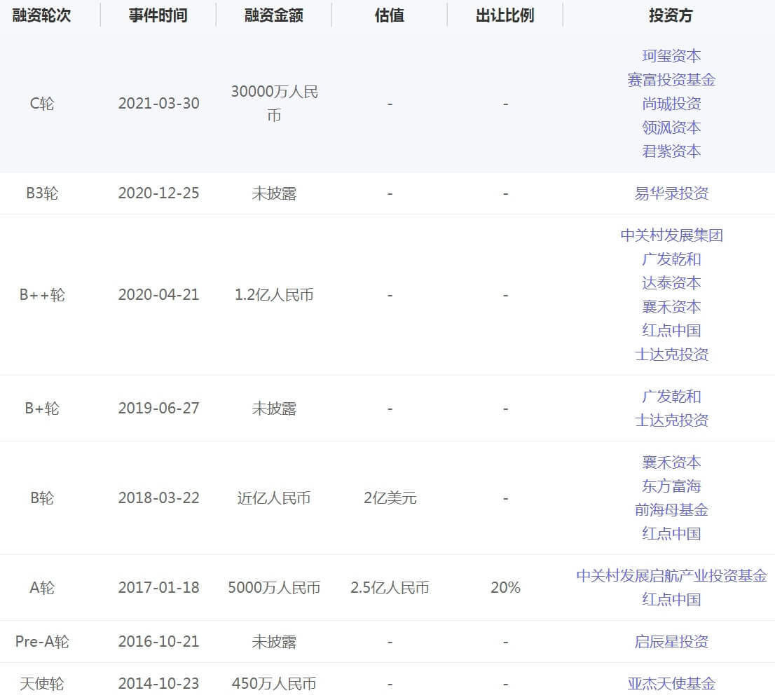Click the 中关村发展启航产业投资基金 link
The width and height of the screenshot is (775, 700).
pos(671,576)
